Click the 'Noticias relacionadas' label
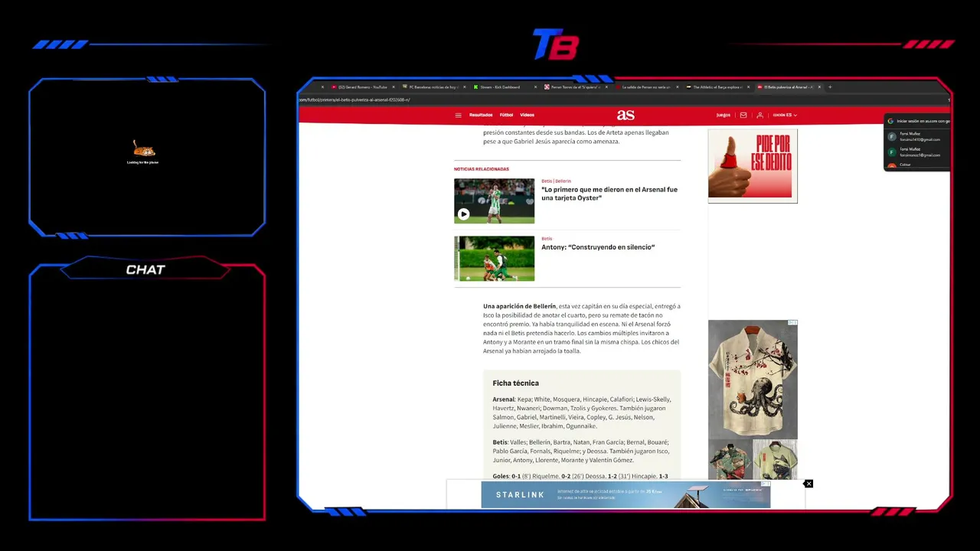 point(481,169)
